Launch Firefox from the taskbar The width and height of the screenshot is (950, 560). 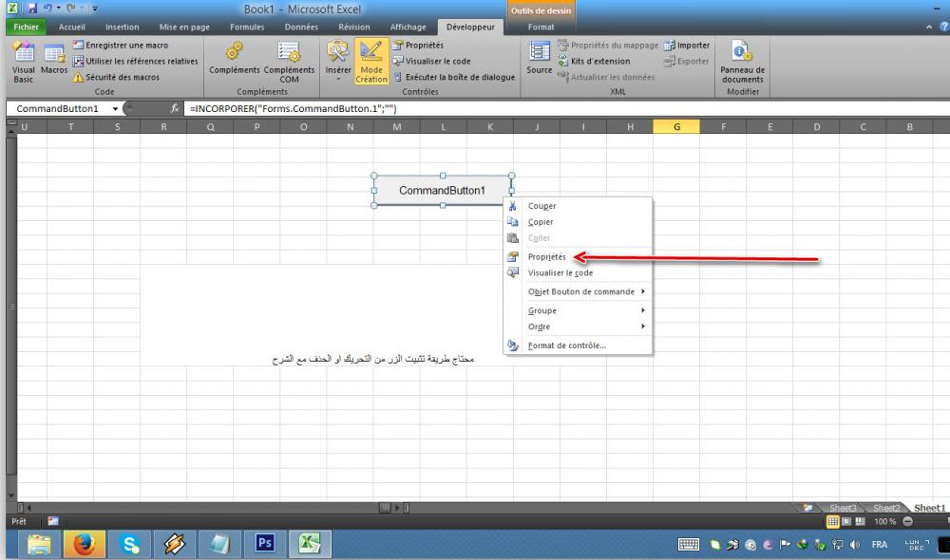click(85, 544)
